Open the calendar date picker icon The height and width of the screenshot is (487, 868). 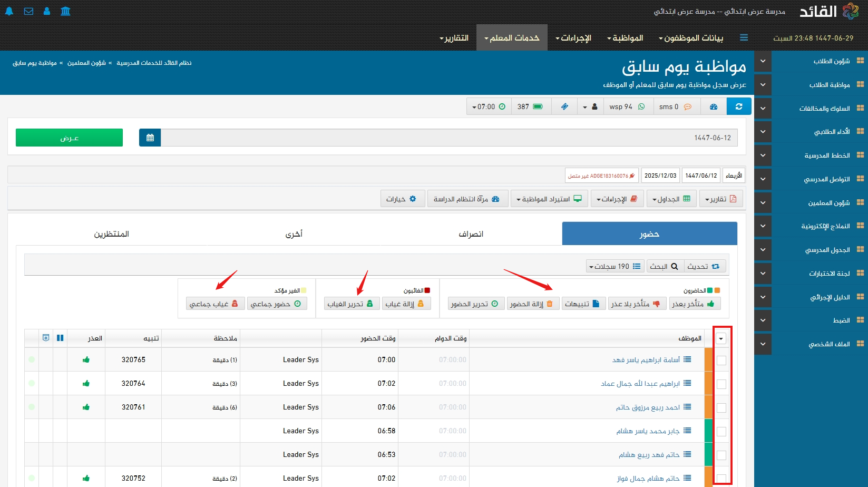150,138
